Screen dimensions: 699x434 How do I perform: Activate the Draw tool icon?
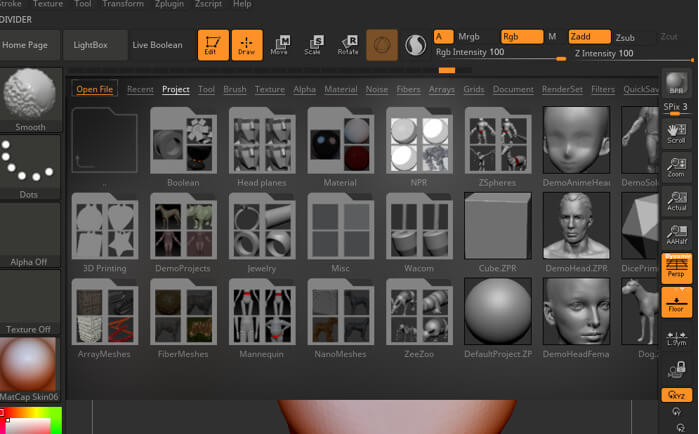click(x=246, y=45)
